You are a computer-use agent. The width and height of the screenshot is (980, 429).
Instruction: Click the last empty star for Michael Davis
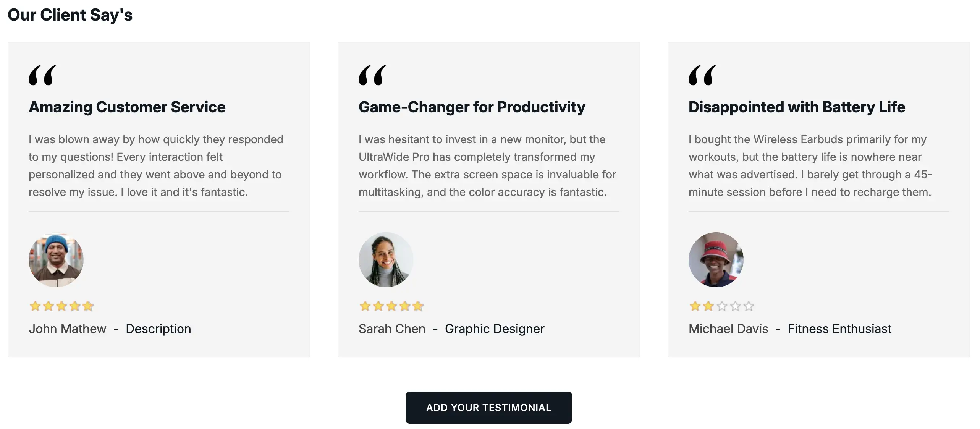click(749, 306)
